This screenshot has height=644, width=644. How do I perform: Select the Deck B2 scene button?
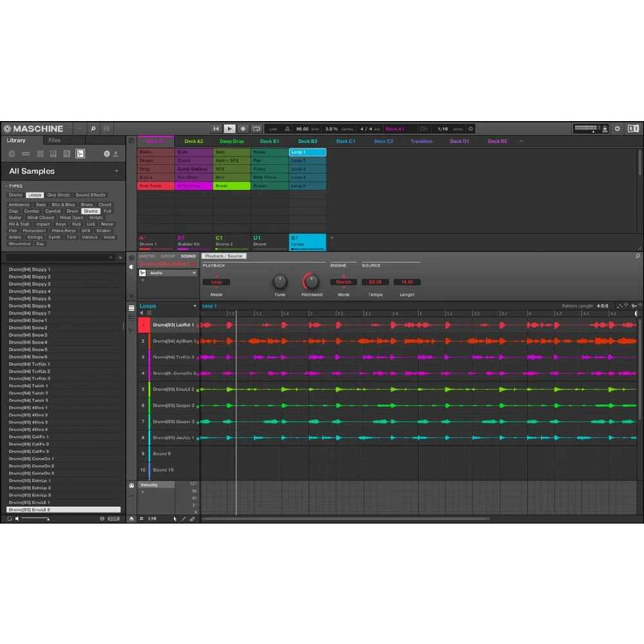tap(307, 140)
